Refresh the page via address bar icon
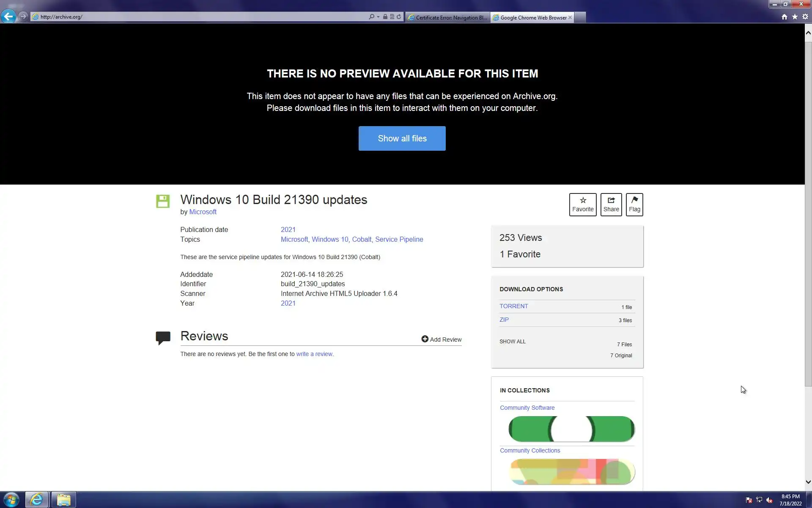 [x=399, y=17]
